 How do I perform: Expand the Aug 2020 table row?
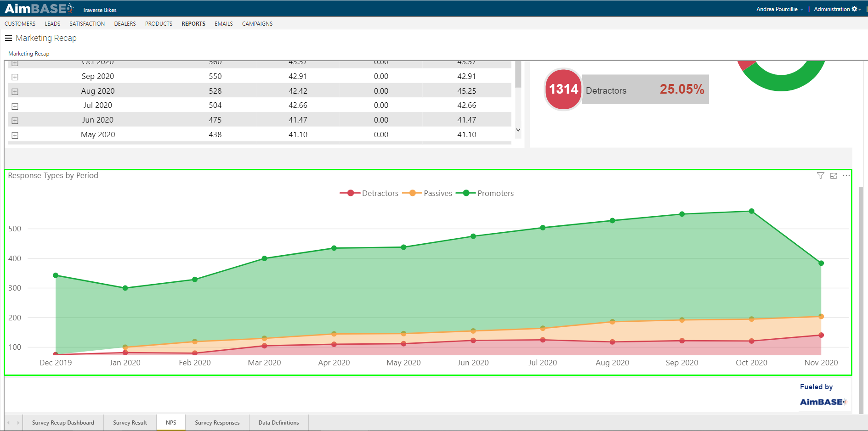coord(15,91)
